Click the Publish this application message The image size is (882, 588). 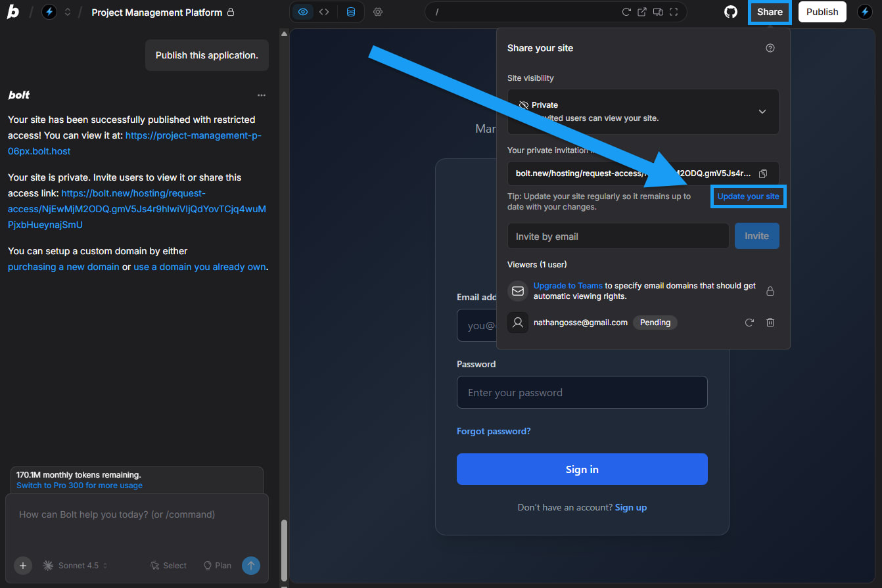click(x=207, y=55)
